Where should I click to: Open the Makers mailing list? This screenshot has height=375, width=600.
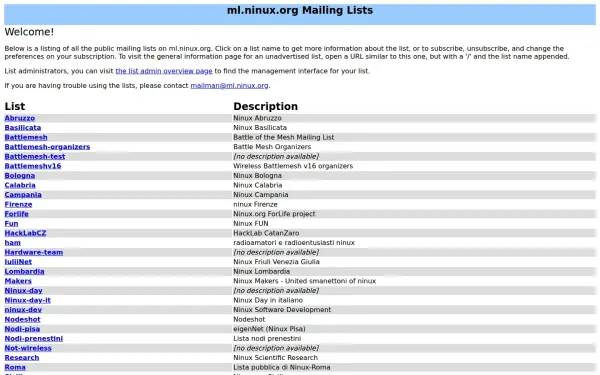pos(18,281)
